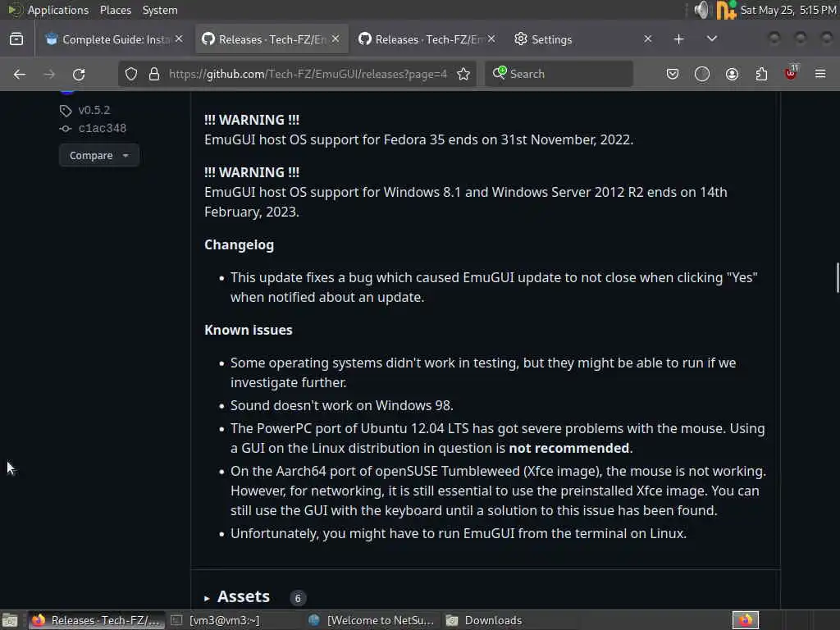Viewport: 840px width, 630px height.
Task: Close the Complete Guide tab
Action: 179,39
